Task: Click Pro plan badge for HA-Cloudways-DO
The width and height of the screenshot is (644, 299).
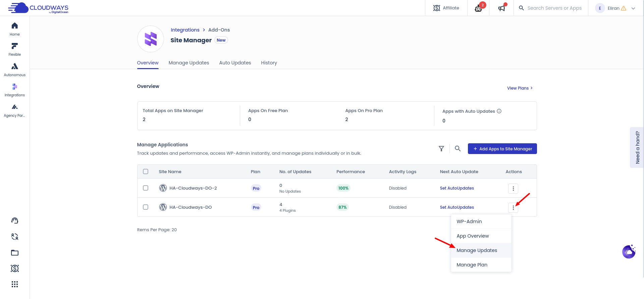Action: pos(256,207)
